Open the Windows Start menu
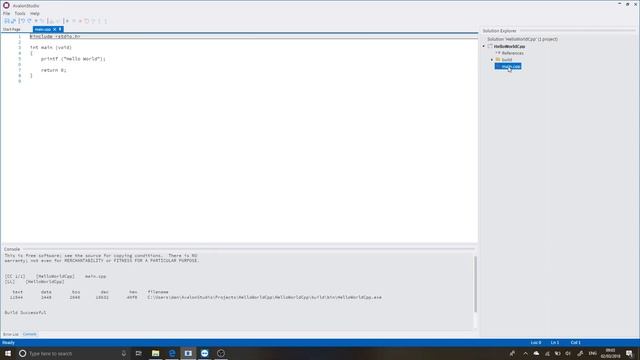 coord(8,353)
